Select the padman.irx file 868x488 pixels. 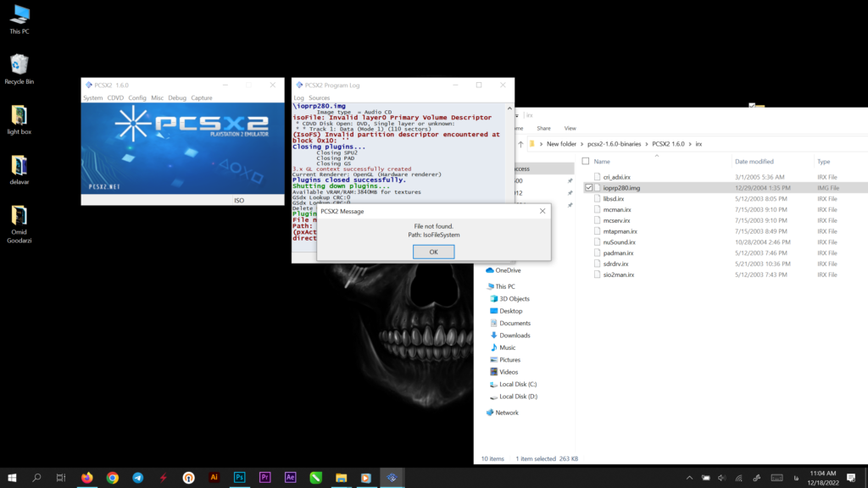[616, 252]
